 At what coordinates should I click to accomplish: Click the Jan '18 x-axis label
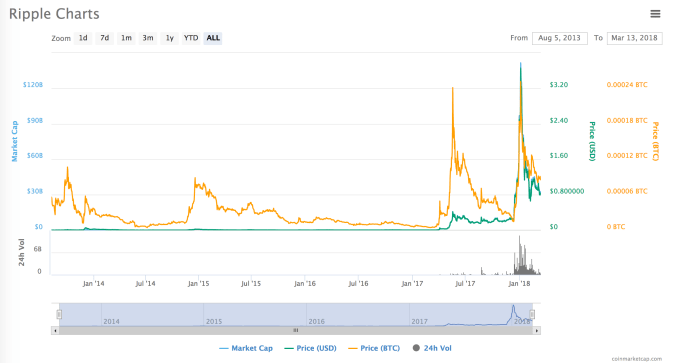coord(519,284)
